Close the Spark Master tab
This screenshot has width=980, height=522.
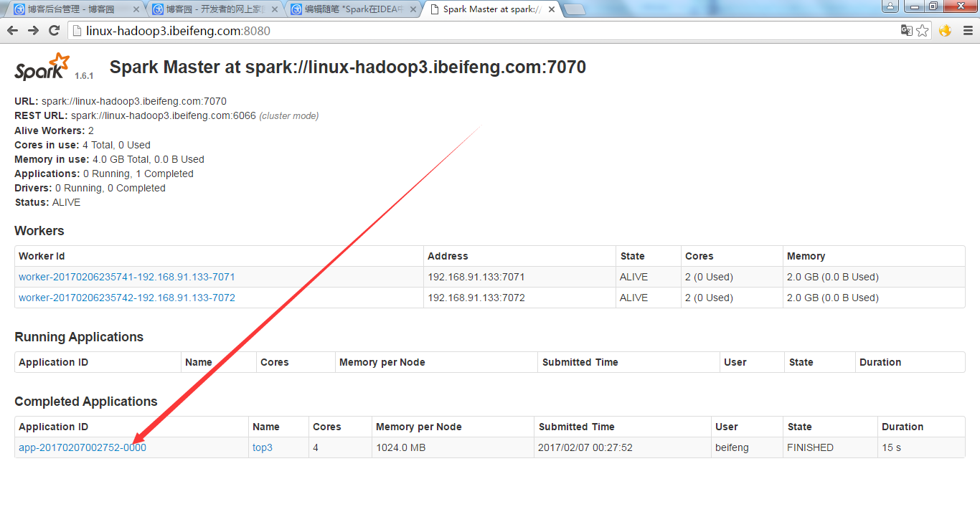point(551,9)
